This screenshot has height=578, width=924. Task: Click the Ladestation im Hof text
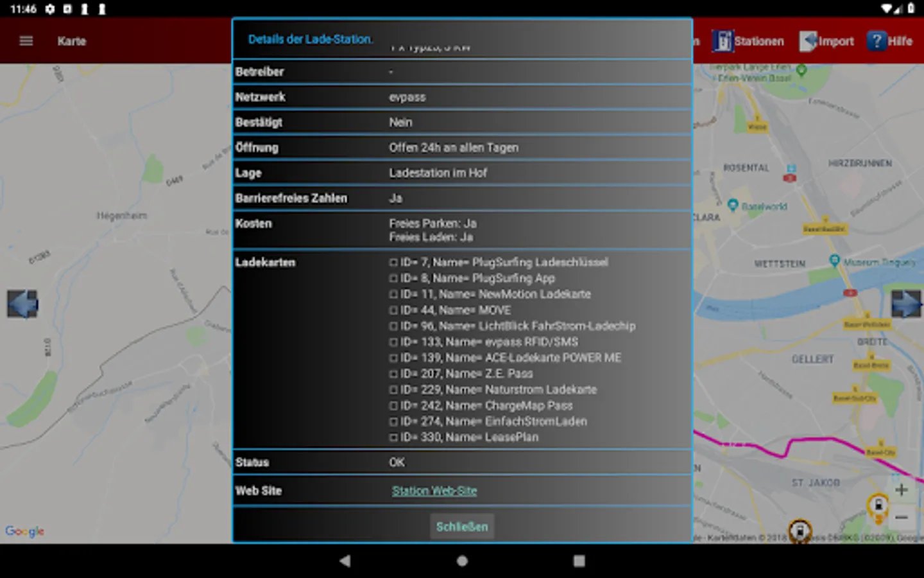click(438, 173)
